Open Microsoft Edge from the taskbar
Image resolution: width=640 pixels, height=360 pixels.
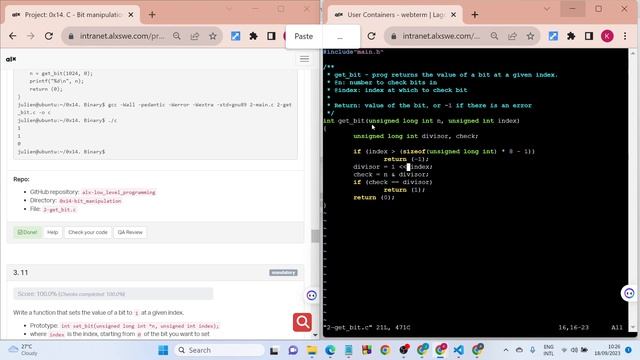coord(330,350)
